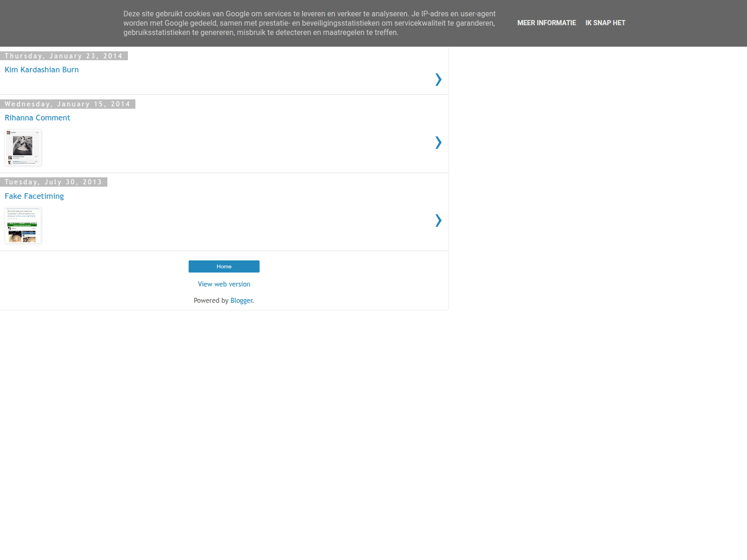Open the Fake Facetiming post title
This screenshot has width=747, height=560.
[34, 196]
